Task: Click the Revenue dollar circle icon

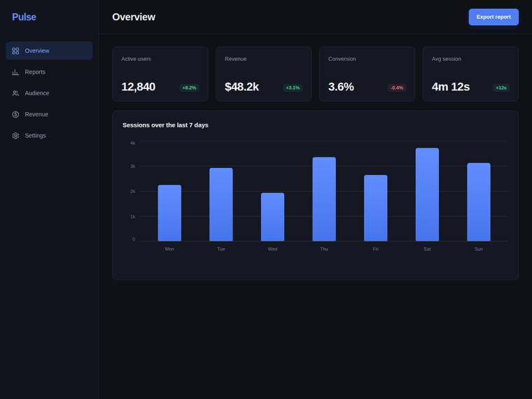Action: 15,114
